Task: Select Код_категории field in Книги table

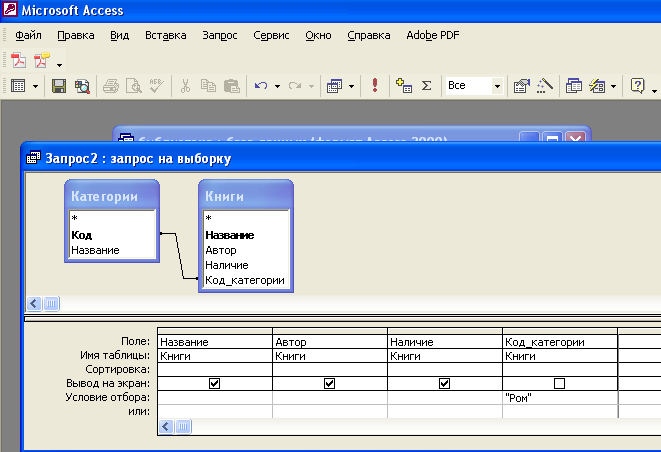Action: click(246, 280)
